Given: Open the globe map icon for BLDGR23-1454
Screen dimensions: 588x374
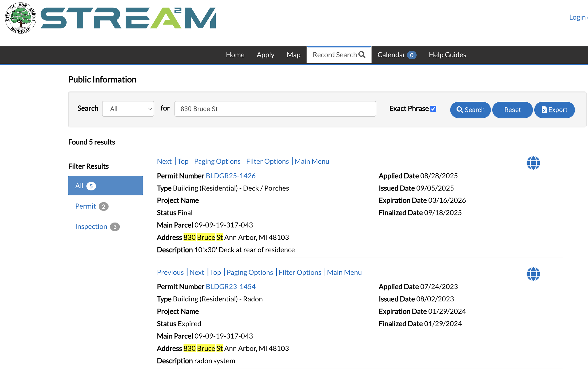Looking at the screenshot, I should pos(533,274).
